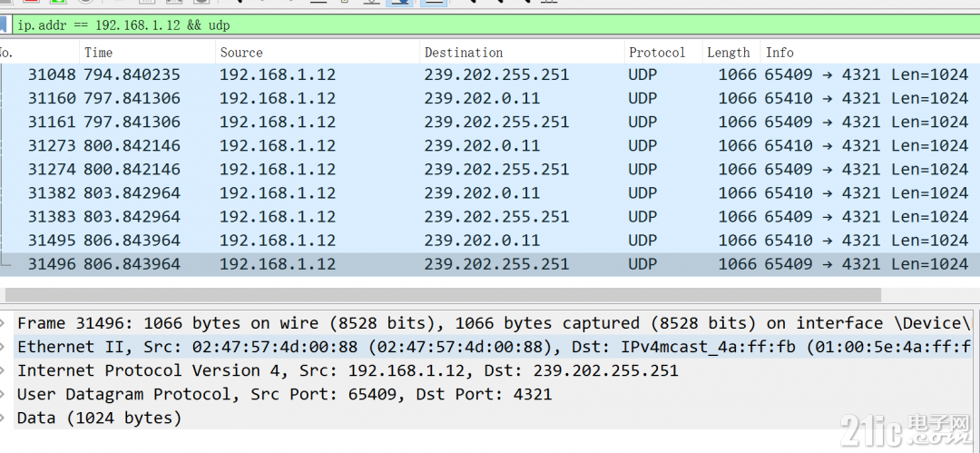Toggle packet list colorize button
This screenshot has width=980, height=453.
point(433,2)
